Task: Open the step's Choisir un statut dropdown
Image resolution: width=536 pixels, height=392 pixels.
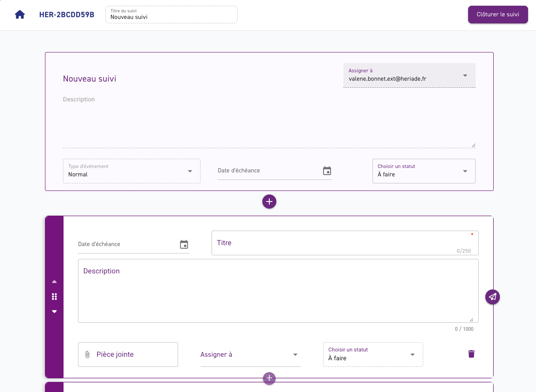Action: pyautogui.click(x=373, y=355)
